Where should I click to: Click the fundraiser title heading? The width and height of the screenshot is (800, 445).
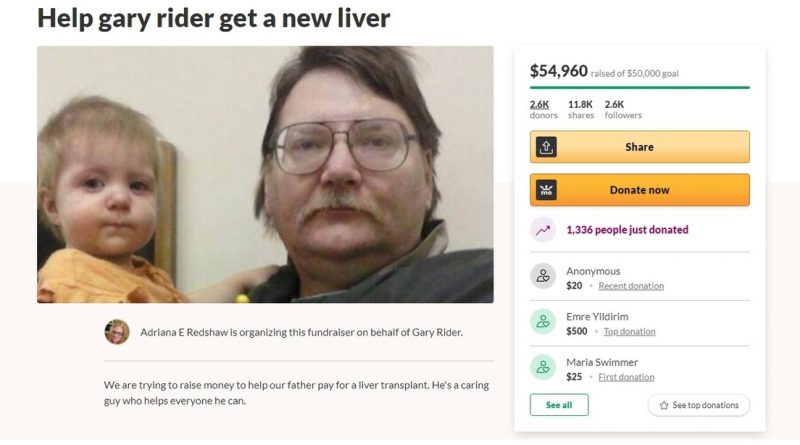[214, 18]
